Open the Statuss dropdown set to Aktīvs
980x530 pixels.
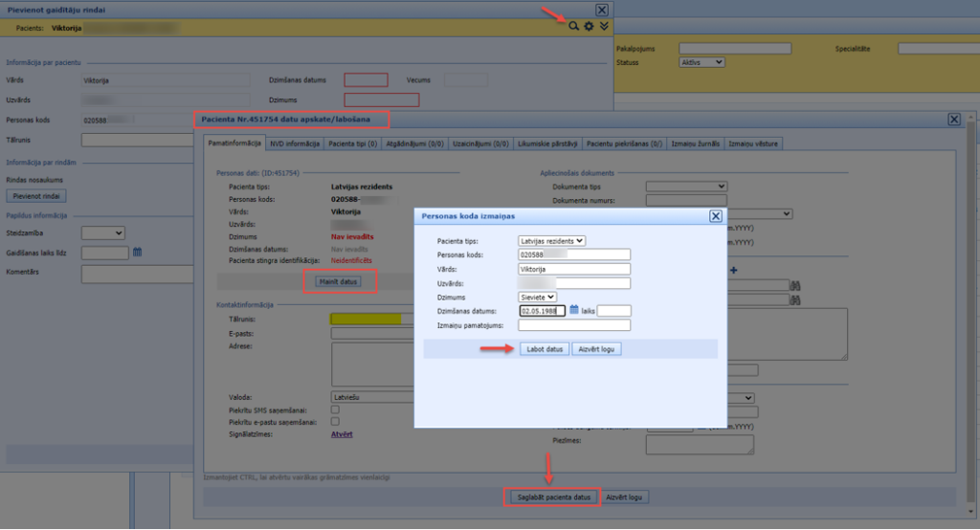(x=700, y=62)
